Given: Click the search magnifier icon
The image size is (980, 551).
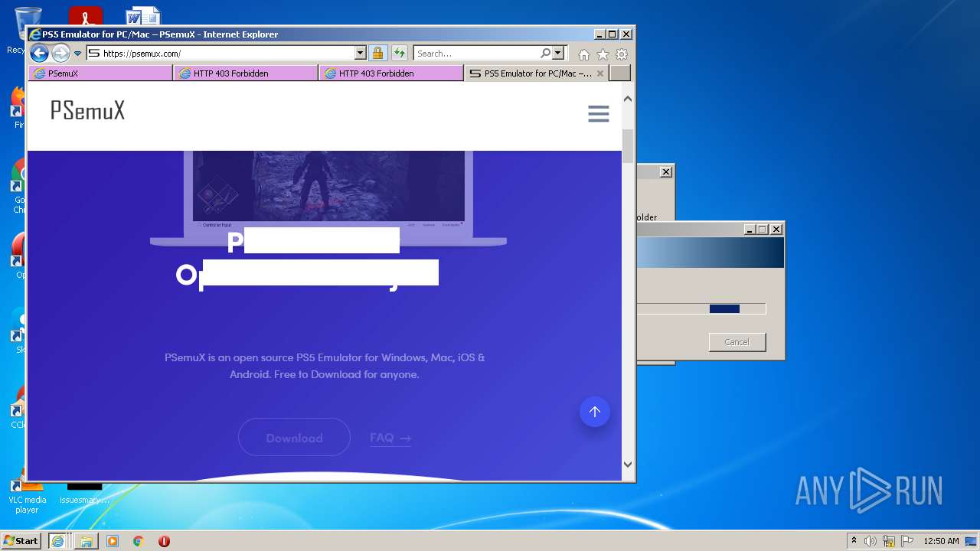Looking at the screenshot, I should click(545, 54).
